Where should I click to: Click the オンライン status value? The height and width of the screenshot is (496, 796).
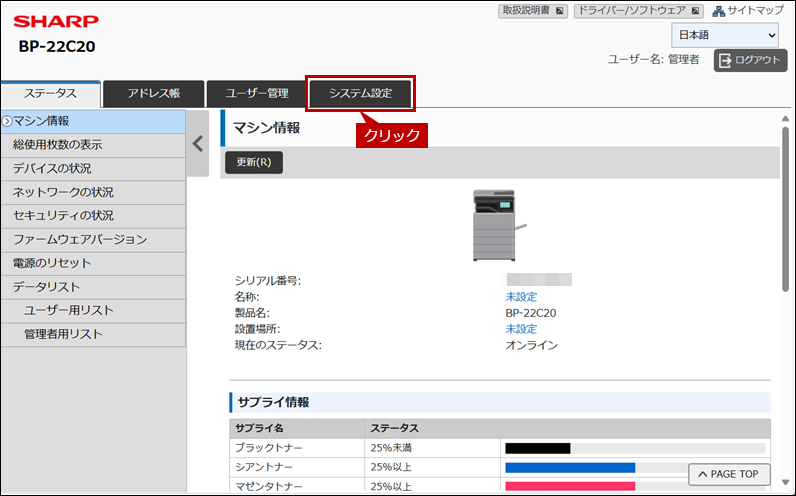pyautogui.click(x=532, y=346)
